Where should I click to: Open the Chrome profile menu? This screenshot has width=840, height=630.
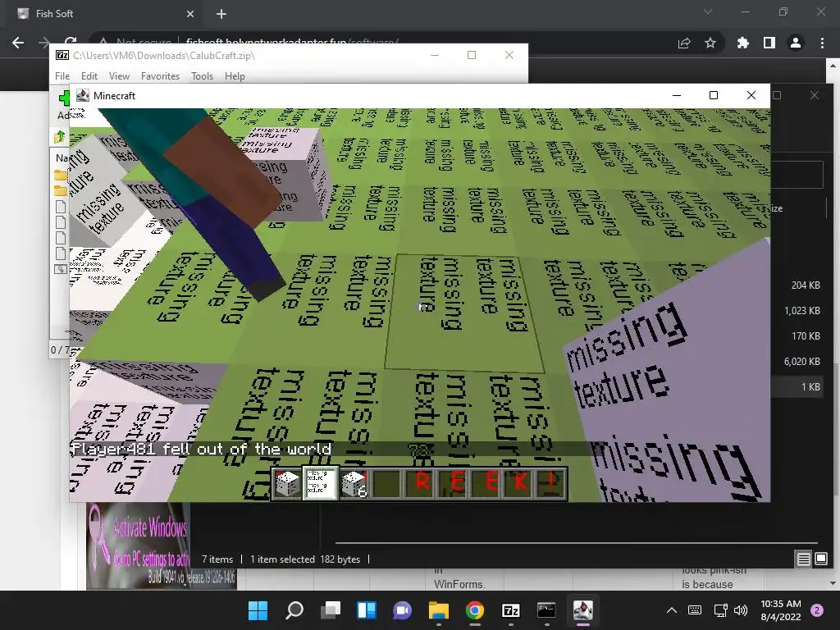(796, 43)
